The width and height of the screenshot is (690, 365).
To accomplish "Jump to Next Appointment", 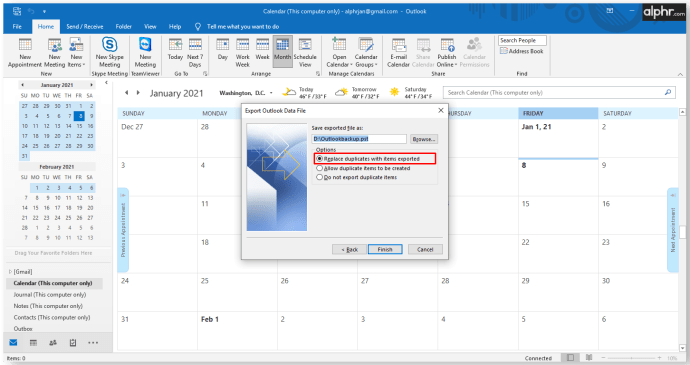I will (x=673, y=230).
